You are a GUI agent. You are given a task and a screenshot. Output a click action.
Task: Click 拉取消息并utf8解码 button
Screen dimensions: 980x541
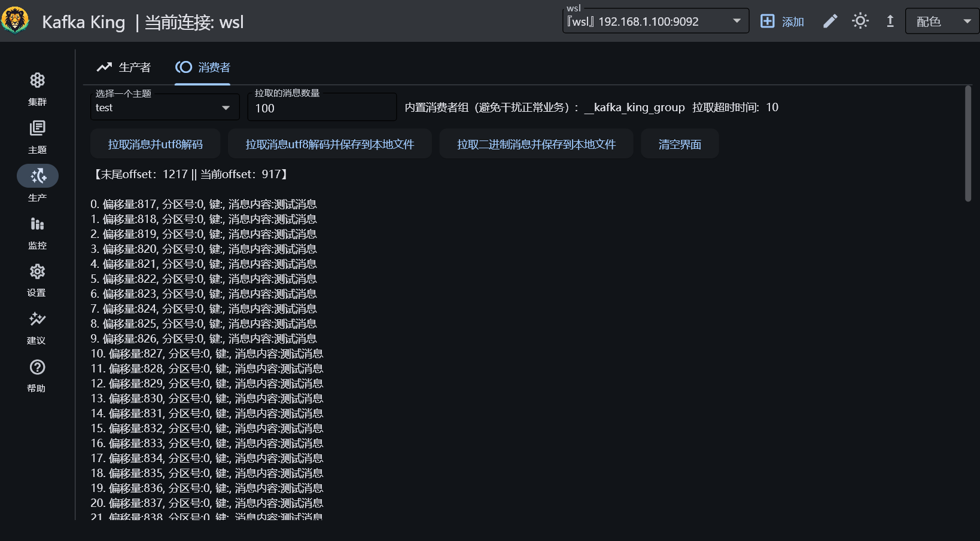tap(156, 144)
